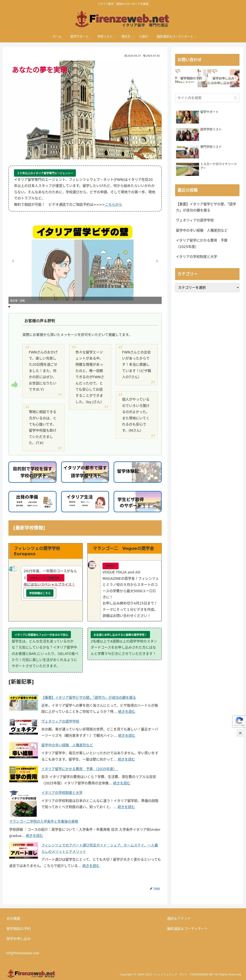Open recent post ヴェネツィアの語学学校 in sidebar
The width and height of the screenshot is (246, 980).
tap(195, 220)
